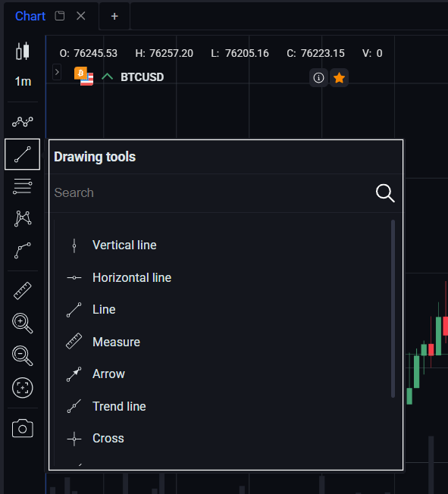Take a chart screenshot with camera icon
This screenshot has width=448, height=494.
pyautogui.click(x=23, y=429)
